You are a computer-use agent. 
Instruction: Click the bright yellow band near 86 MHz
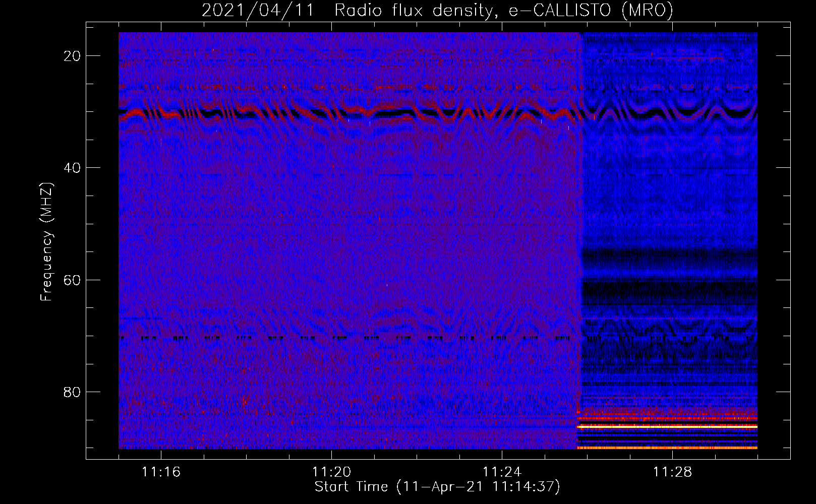667,426
